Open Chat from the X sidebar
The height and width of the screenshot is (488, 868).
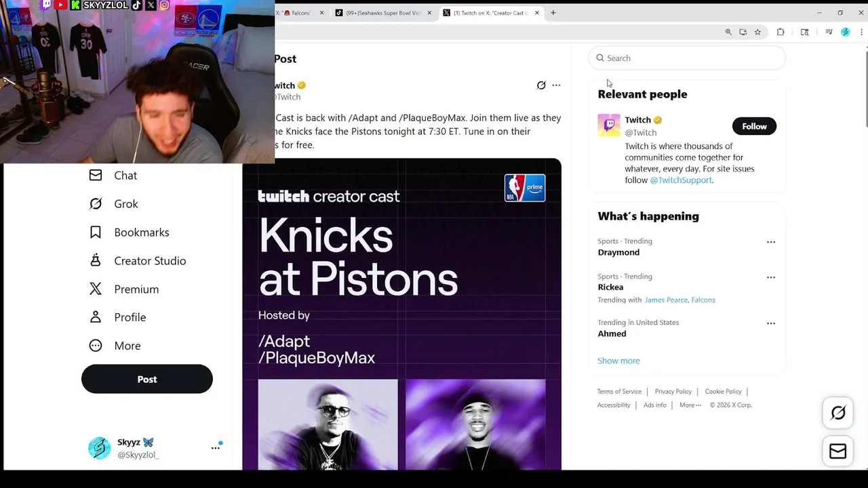(x=113, y=176)
